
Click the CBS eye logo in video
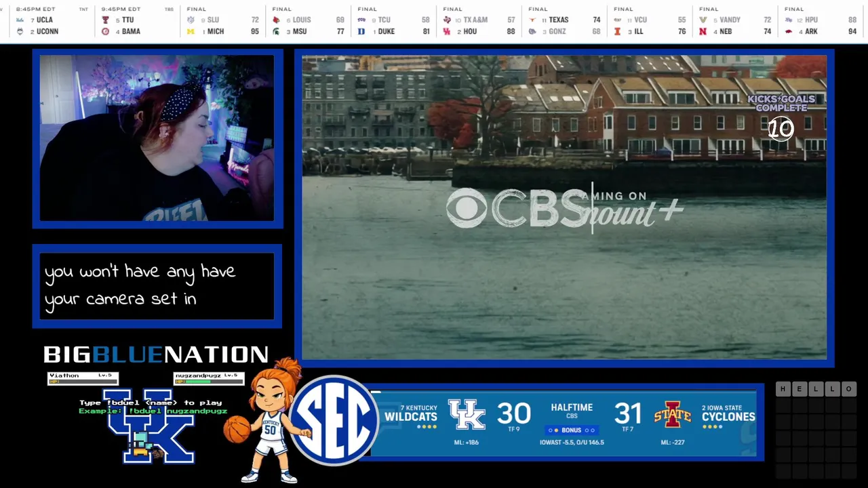pos(467,208)
